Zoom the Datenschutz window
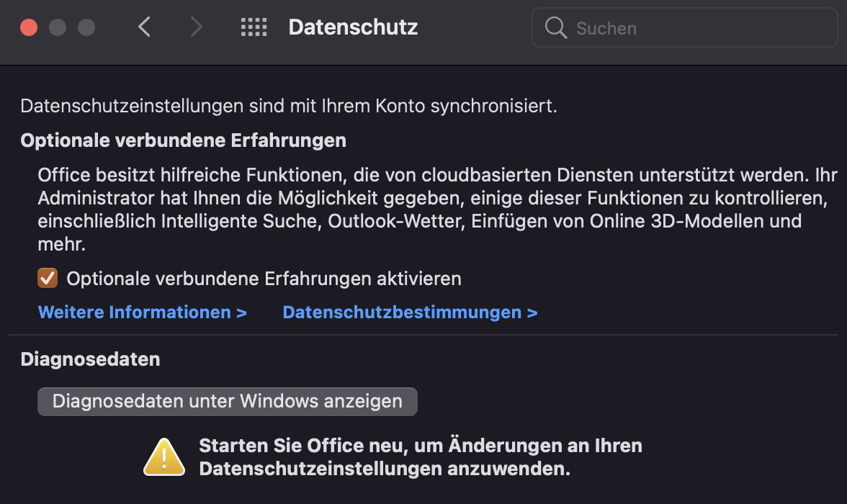The height and width of the screenshot is (504, 847). 86,27
